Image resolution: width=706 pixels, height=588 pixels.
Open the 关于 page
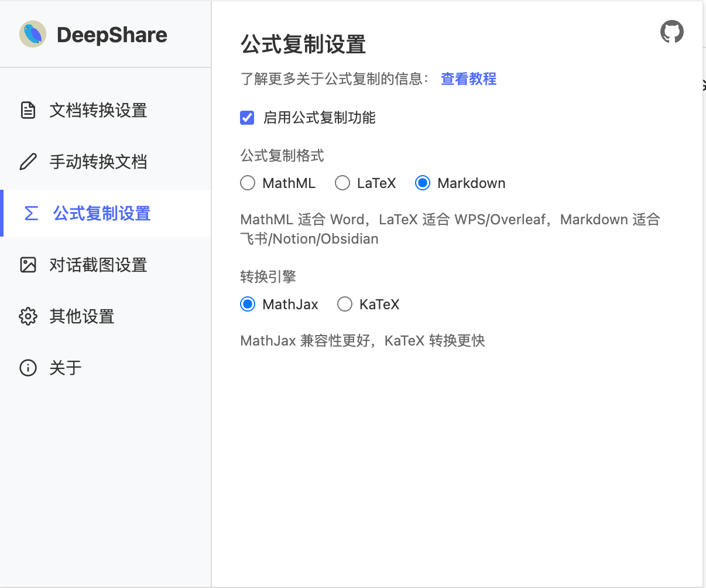coord(65,368)
